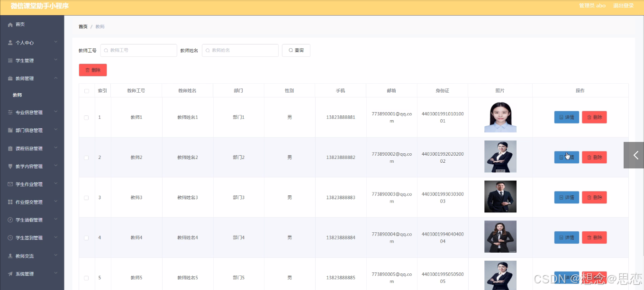Click the home icon beside 首页

coord(10,25)
